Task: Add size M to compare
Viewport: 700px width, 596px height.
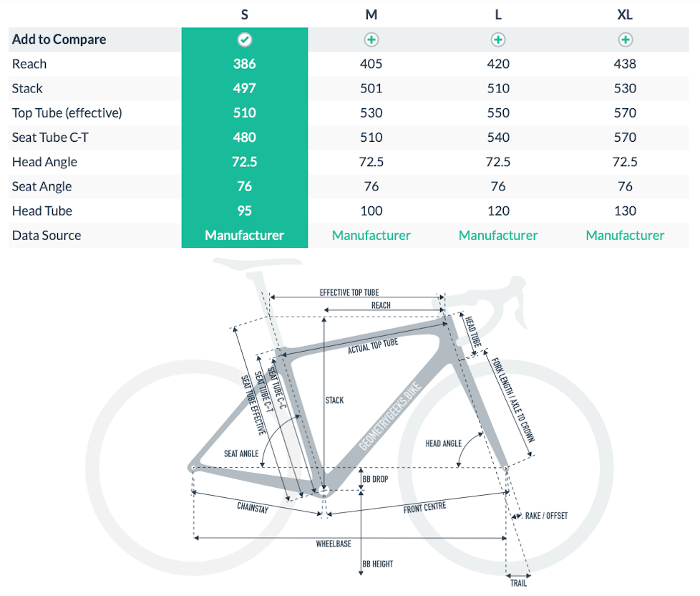Action: (x=371, y=39)
